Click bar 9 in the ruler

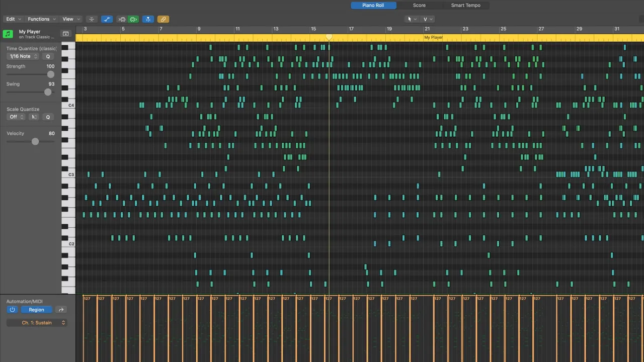click(x=199, y=29)
